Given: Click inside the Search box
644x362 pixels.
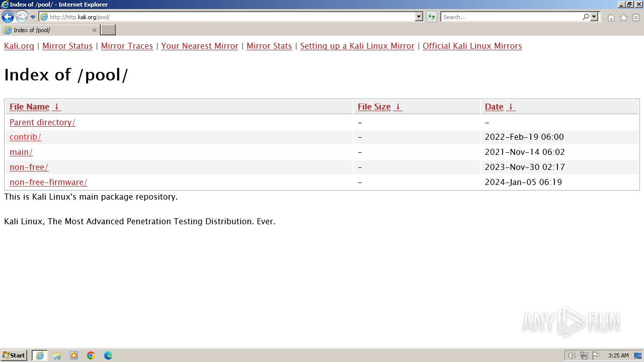Looking at the screenshot, I should coord(511,17).
